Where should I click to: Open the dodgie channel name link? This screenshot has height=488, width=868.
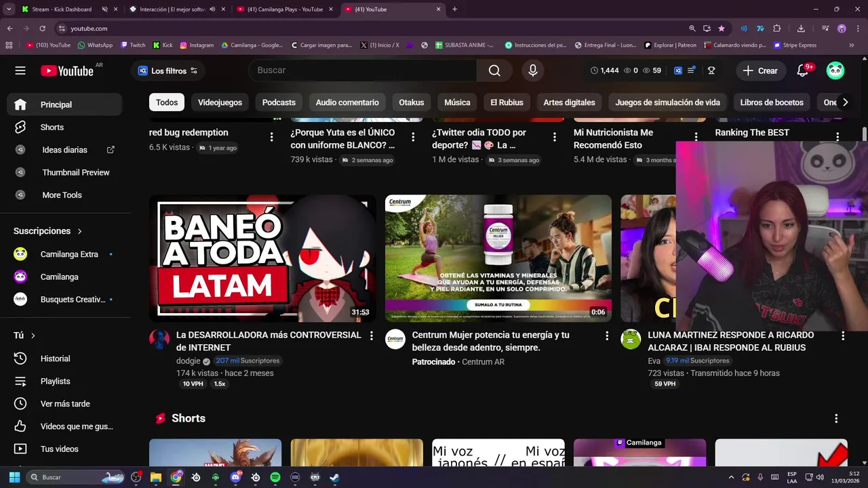tap(188, 361)
